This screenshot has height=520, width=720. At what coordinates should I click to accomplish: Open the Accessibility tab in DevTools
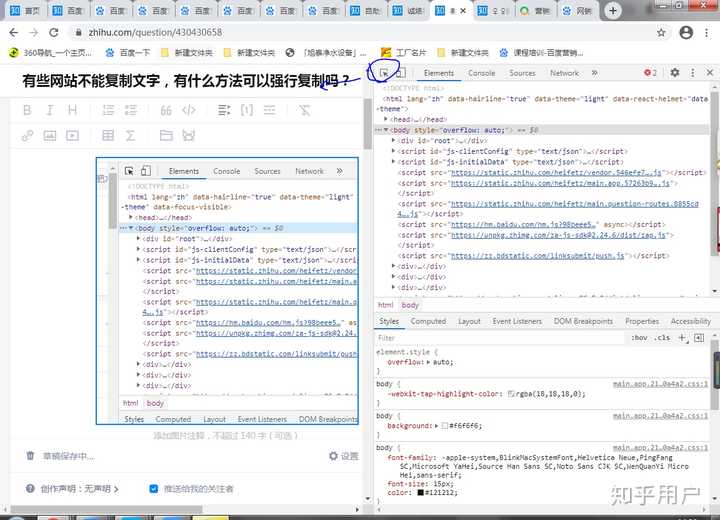691,321
